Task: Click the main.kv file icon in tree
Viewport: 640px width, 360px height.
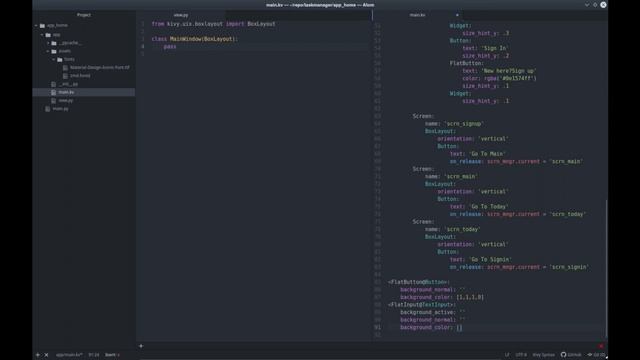Action: [53, 92]
